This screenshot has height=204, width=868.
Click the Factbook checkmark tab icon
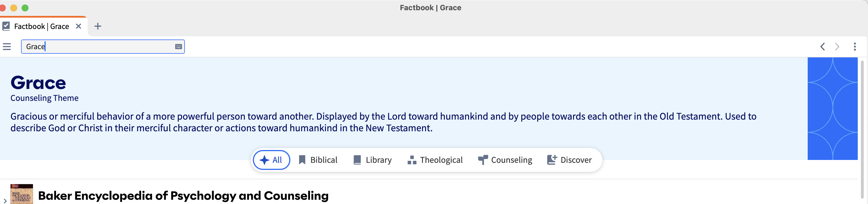coord(6,26)
